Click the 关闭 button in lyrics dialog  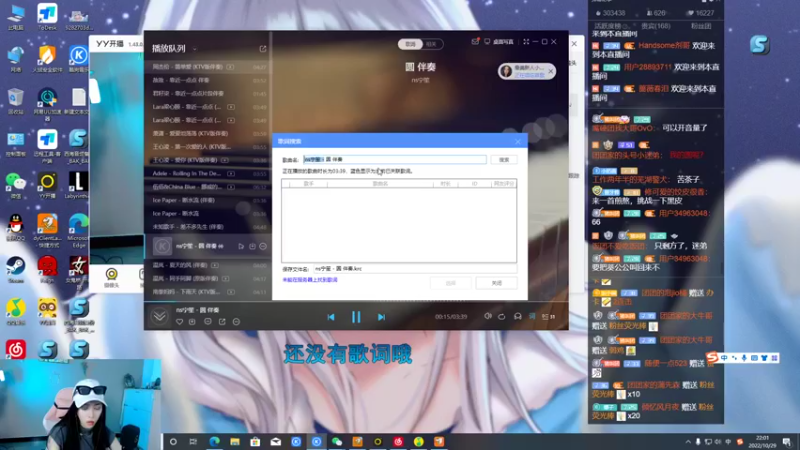coord(496,283)
